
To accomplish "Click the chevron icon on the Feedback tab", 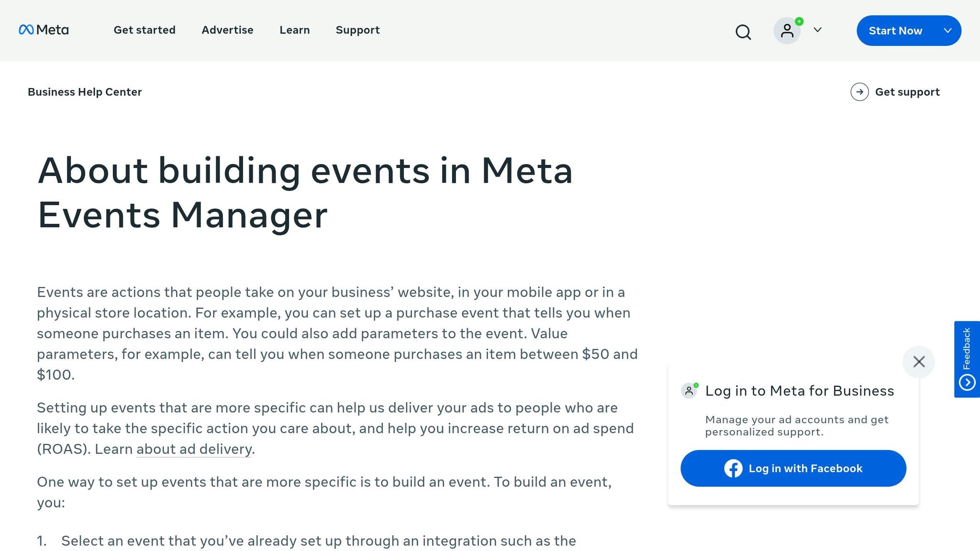I will point(968,383).
